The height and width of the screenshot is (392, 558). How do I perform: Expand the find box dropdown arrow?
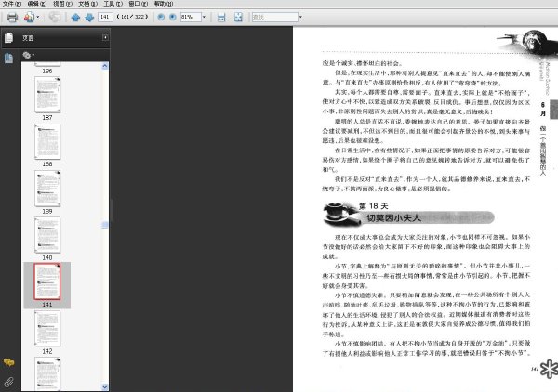[300, 17]
